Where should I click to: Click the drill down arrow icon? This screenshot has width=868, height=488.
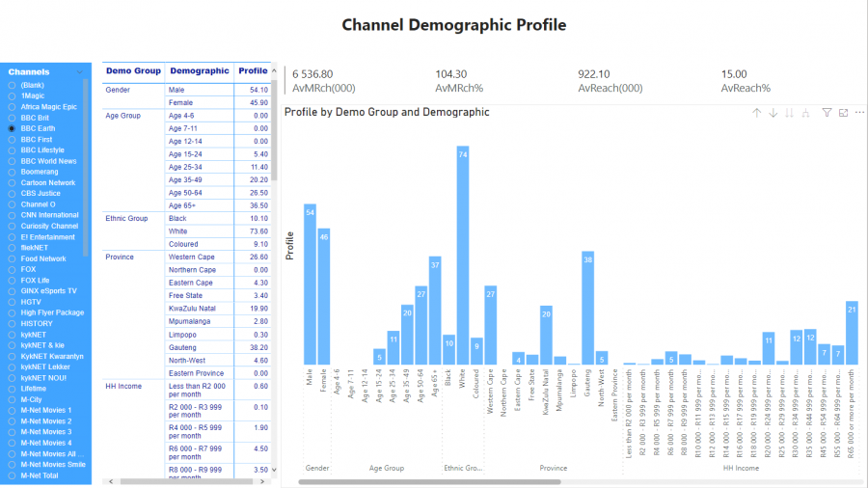pos(773,113)
